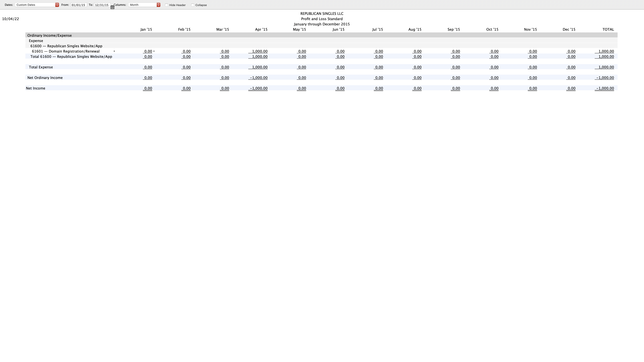Enable the Hide Header checkbox
The image size is (644, 362).
point(167,5)
